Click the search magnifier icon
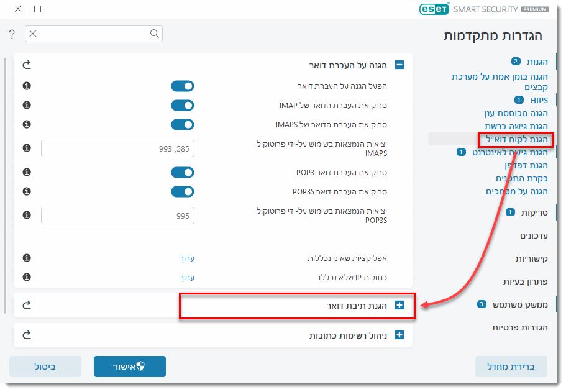Screen dimensions: 566x392 155,34
